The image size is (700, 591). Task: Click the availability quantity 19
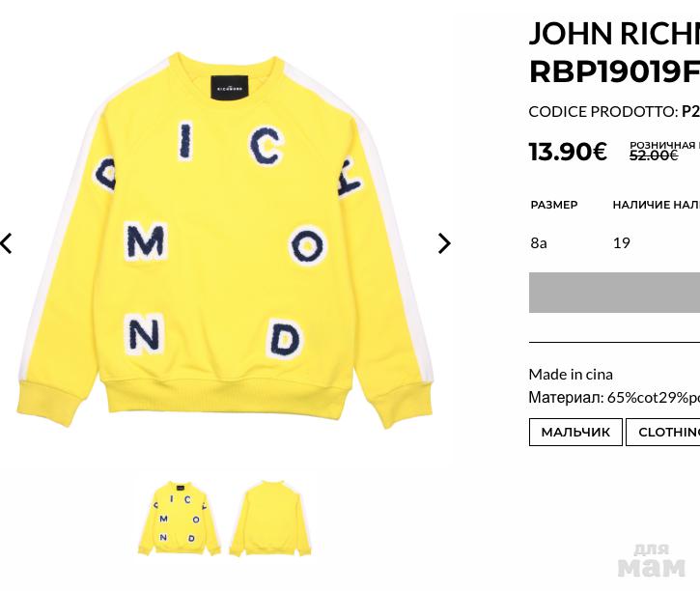(x=622, y=242)
